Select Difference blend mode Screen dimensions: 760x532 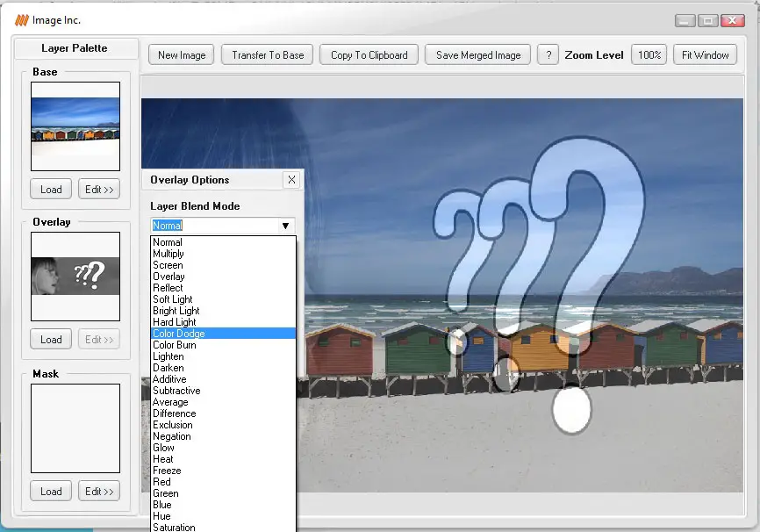(223, 413)
